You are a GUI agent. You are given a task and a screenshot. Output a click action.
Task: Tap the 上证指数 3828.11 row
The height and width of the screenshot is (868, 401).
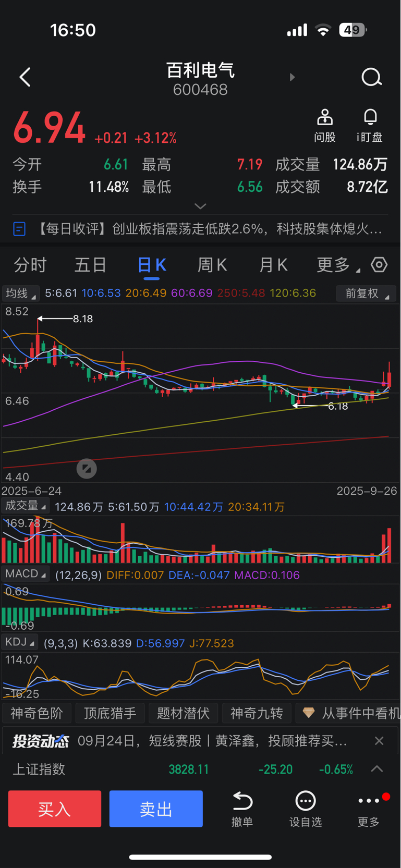[200, 769]
